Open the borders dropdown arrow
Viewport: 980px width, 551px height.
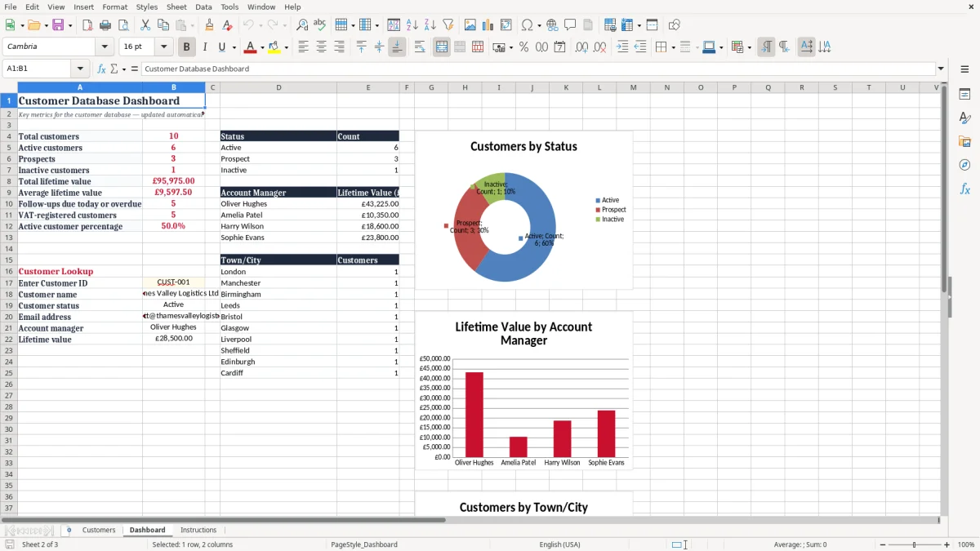673,47
